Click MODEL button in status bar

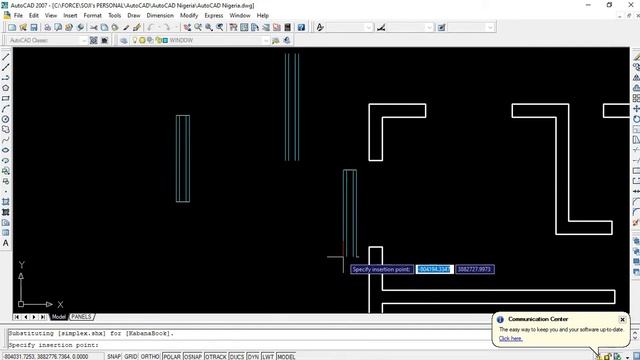(x=286, y=356)
